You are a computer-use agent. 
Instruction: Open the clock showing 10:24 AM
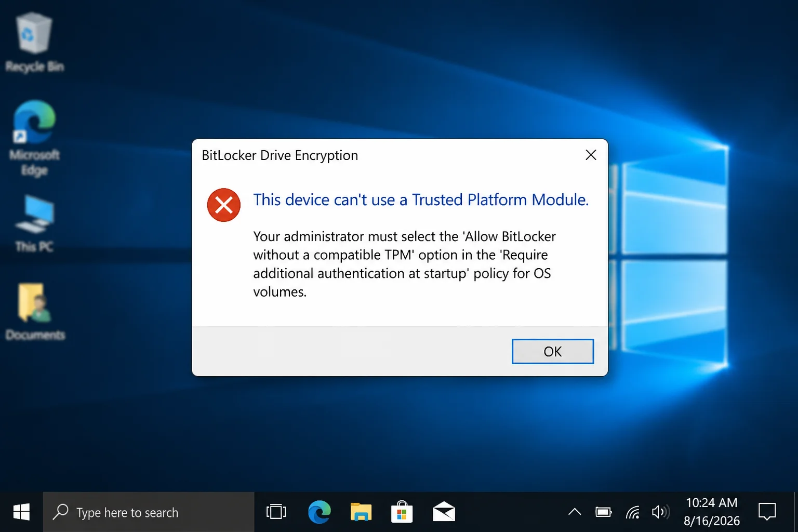[712, 512]
